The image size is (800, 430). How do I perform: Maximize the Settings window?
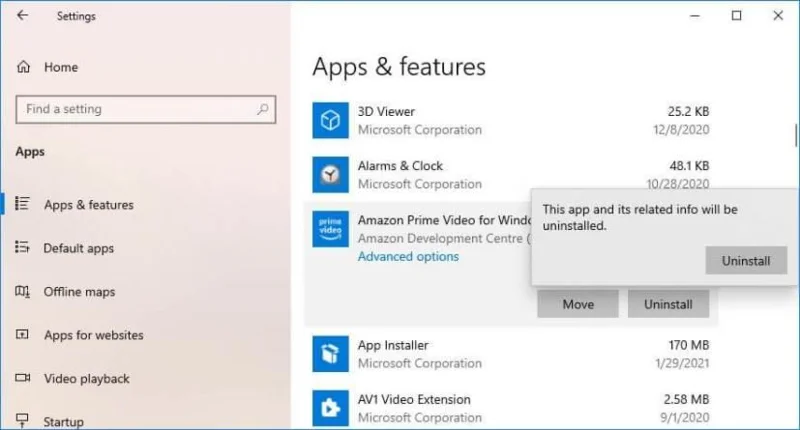click(x=736, y=15)
